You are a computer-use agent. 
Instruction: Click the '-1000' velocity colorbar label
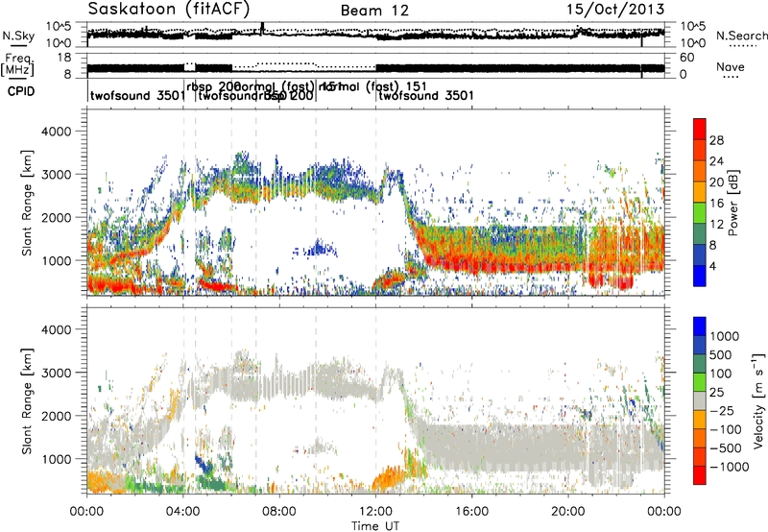(x=730, y=467)
